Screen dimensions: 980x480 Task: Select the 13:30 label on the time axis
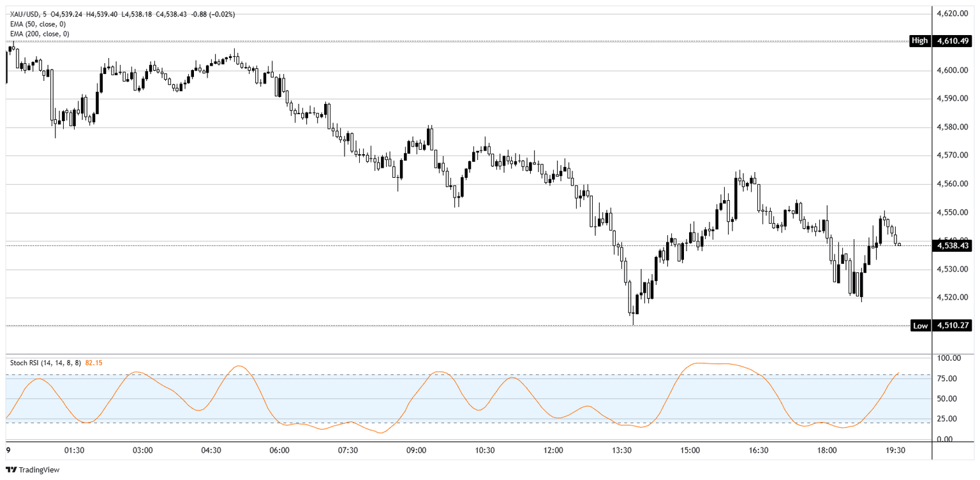pyautogui.click(x=623, y=450)
